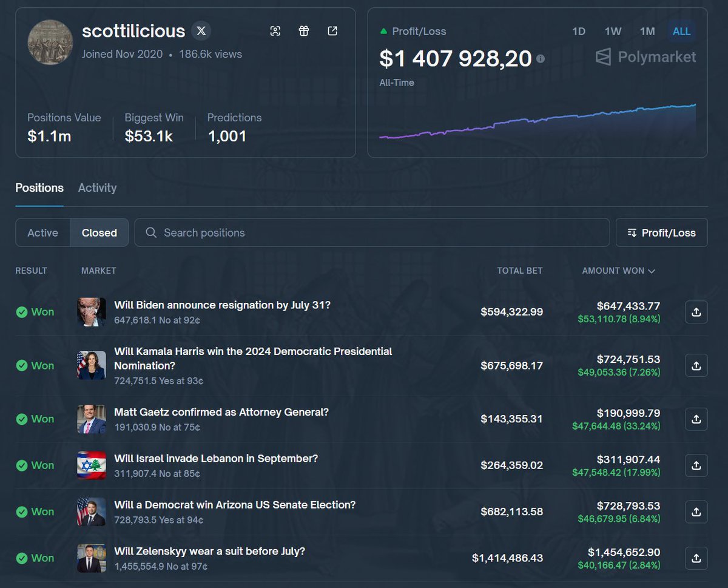Share the Biden resignation position
This screenshot has width=728, height=588.
coord(696,312)
